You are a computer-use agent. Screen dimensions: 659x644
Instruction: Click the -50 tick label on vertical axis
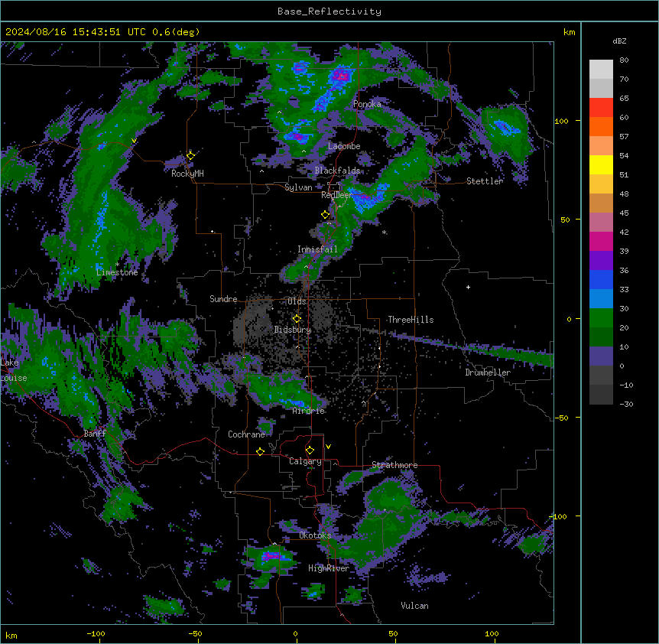[560, 418]
